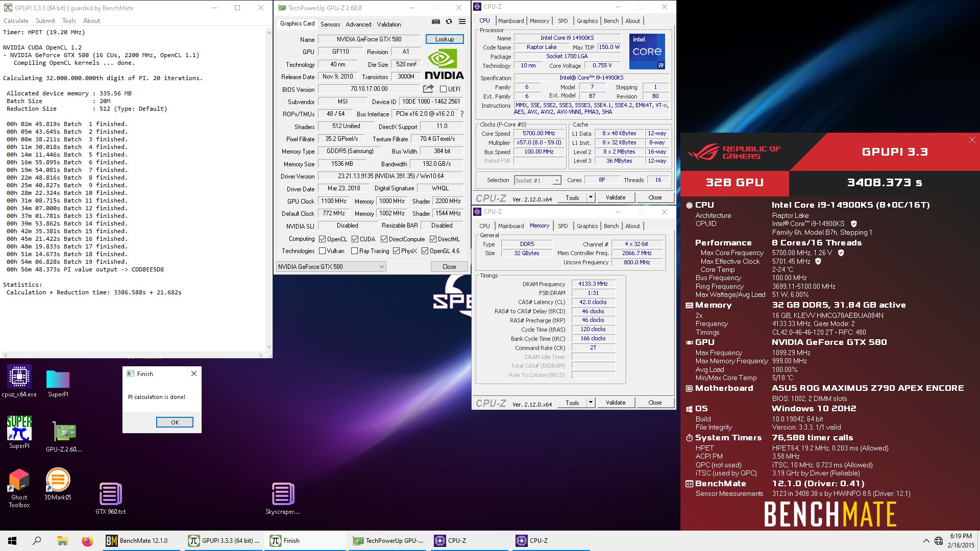Viewport: 980px width, 551px height.
Task: Open Firefox from taskbar
Action: [88, 541]
